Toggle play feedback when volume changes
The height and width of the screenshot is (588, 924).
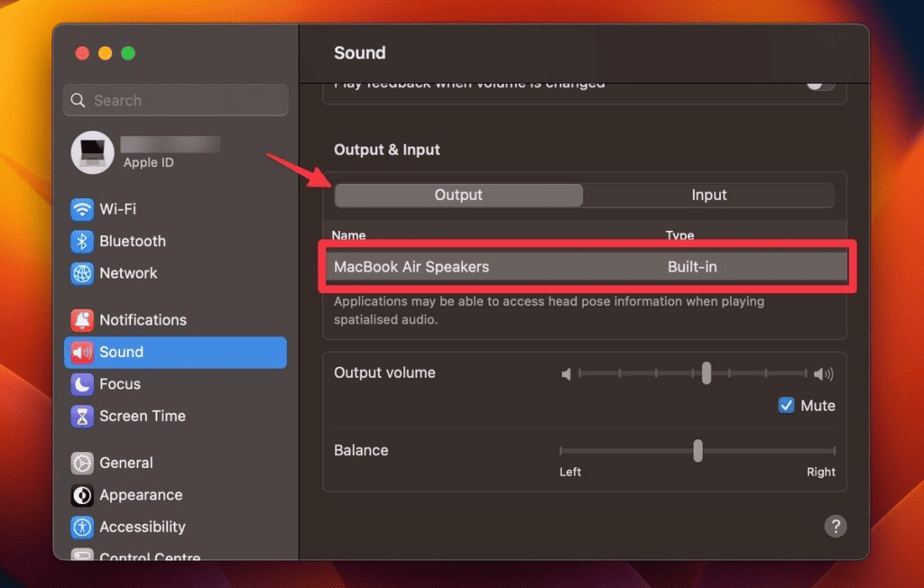point(819,82)
